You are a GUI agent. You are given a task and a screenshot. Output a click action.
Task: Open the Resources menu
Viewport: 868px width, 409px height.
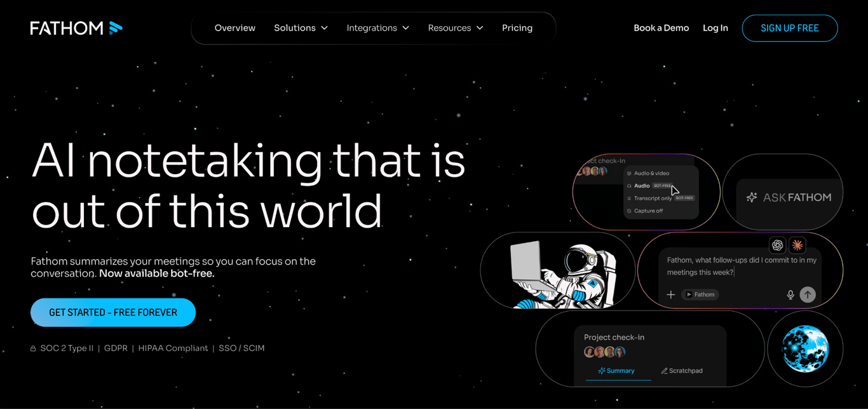[x=456, y=28]
